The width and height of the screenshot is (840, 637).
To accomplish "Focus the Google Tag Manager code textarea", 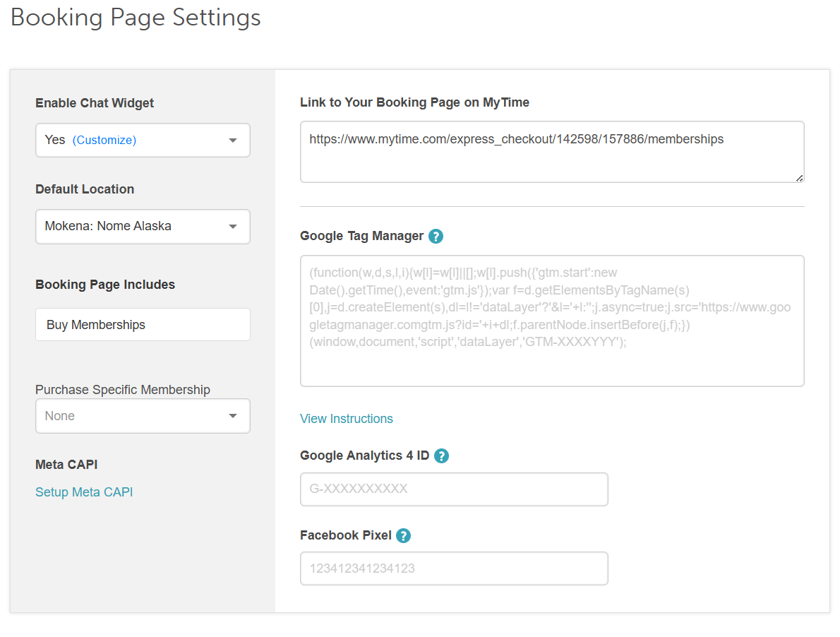I will coord(552,321).
